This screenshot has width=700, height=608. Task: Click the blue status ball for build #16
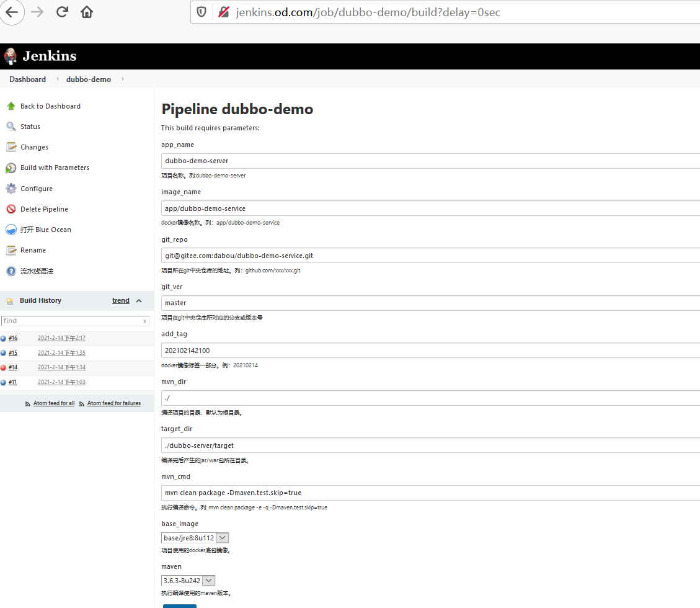4,338
